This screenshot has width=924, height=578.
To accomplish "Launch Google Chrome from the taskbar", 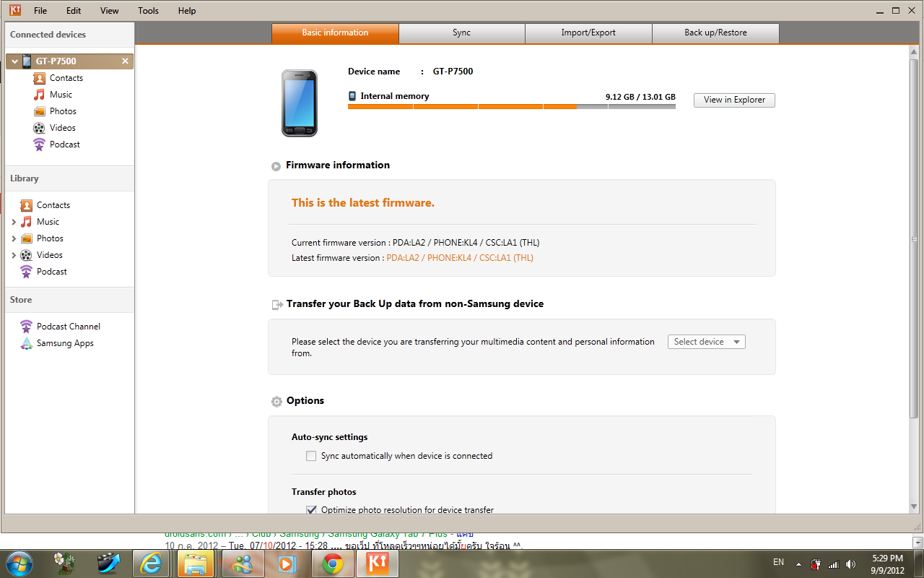I will pos(333,563).
